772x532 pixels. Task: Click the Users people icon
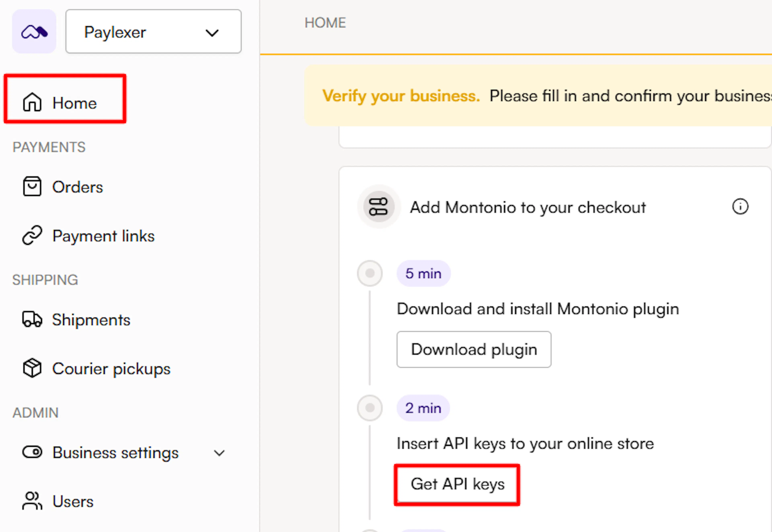tap(32, 501)
